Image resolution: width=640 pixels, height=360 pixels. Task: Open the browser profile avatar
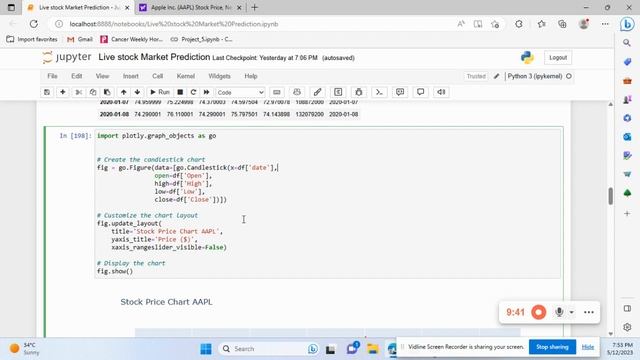(584, 24)
